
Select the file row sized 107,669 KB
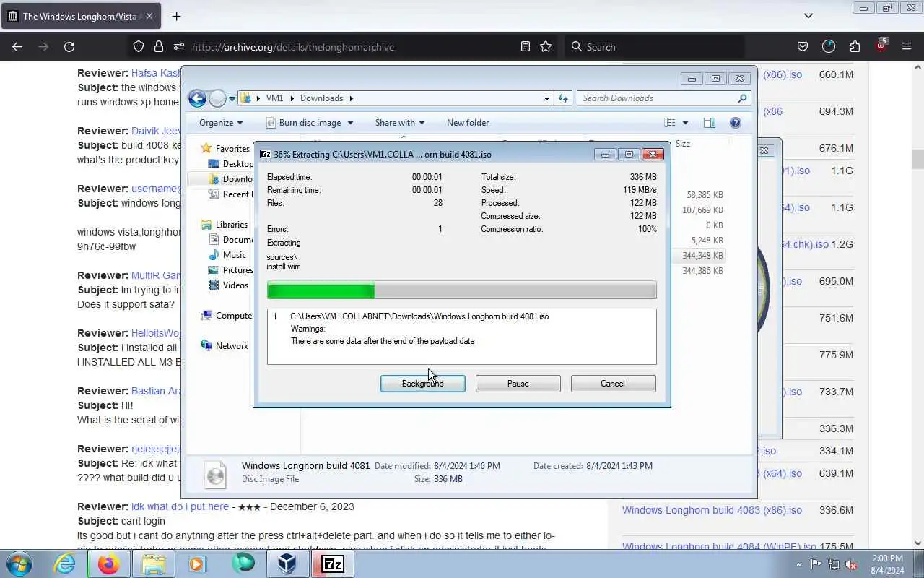702,210
